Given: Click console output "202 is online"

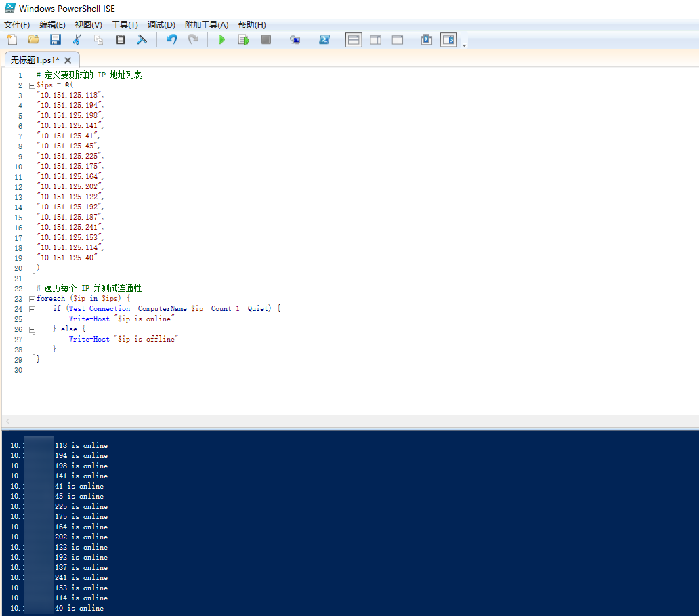Looking at the screenshot, I should [81, 537].
